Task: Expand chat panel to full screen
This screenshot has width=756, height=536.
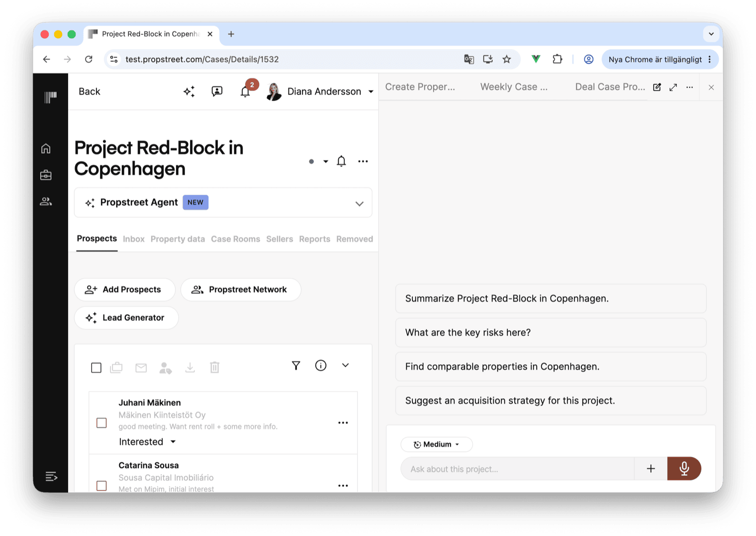Action: click(673, 87)
